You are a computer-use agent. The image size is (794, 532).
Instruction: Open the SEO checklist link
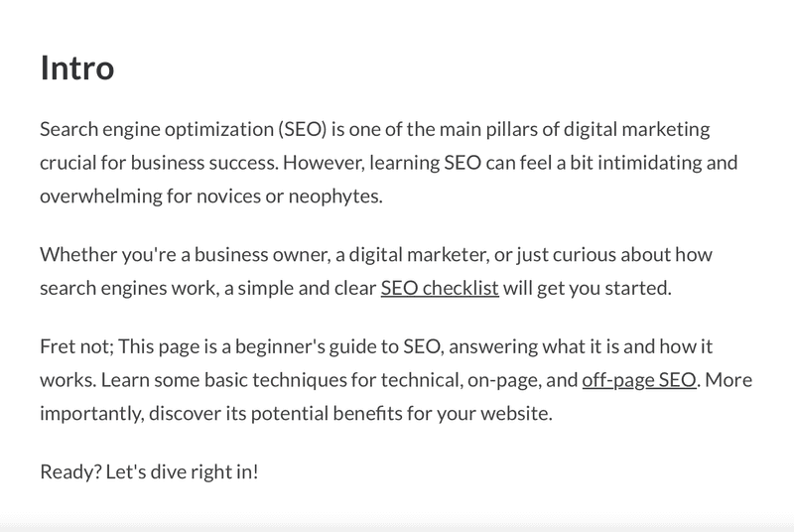[440, 288]
